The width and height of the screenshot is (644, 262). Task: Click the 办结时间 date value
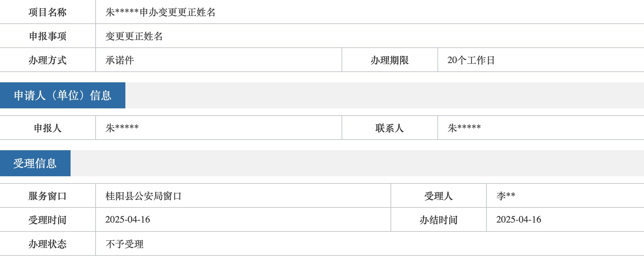pyautogui.click(x=519, y=220)
